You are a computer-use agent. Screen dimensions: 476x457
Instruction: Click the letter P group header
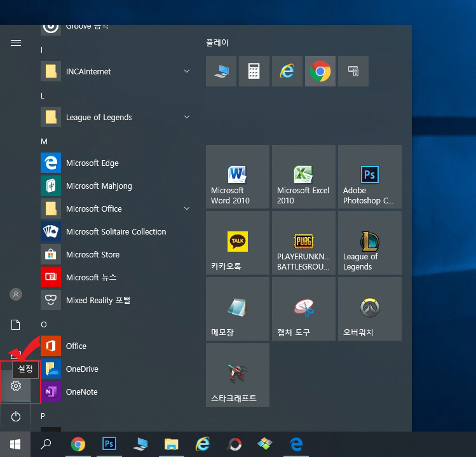(x=43, y=416)
